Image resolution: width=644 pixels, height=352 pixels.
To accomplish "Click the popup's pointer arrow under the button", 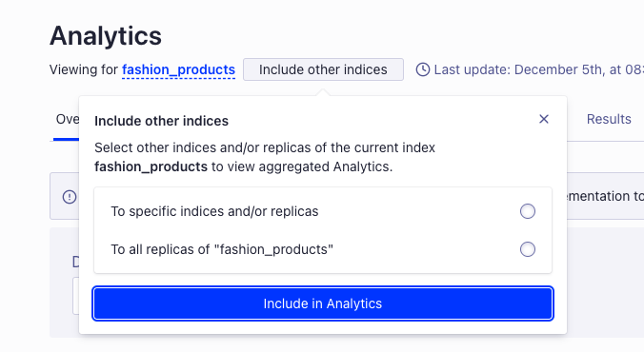I will tap(323, 92).
